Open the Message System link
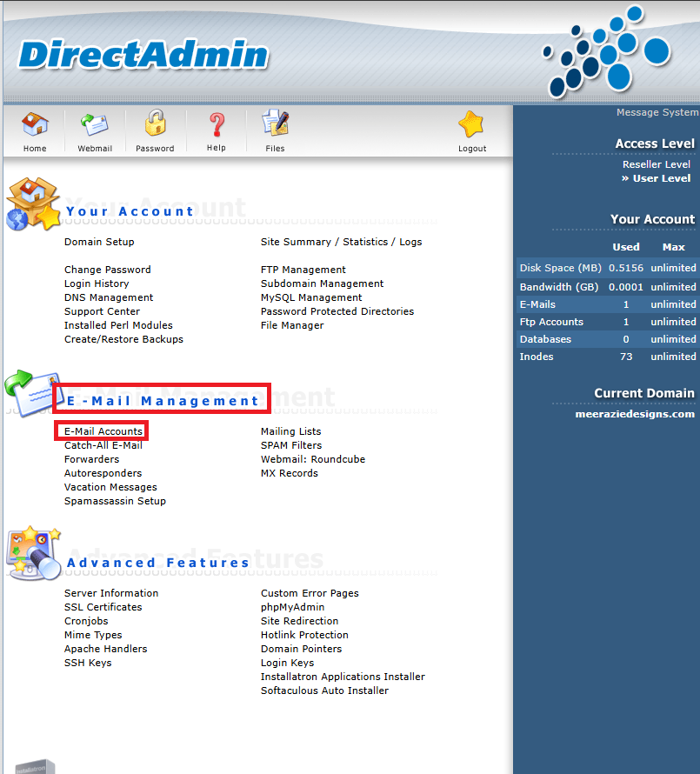This screenshot has height=774, width=700. coord(657,112)
